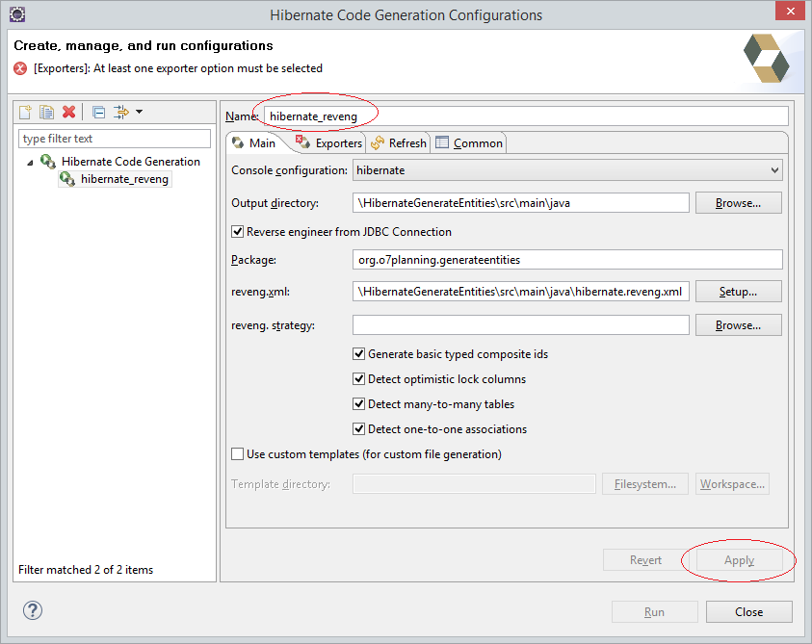Click 'Filter matched 2 of 2 items' text

pyautogui.click(x=86, y=570)
